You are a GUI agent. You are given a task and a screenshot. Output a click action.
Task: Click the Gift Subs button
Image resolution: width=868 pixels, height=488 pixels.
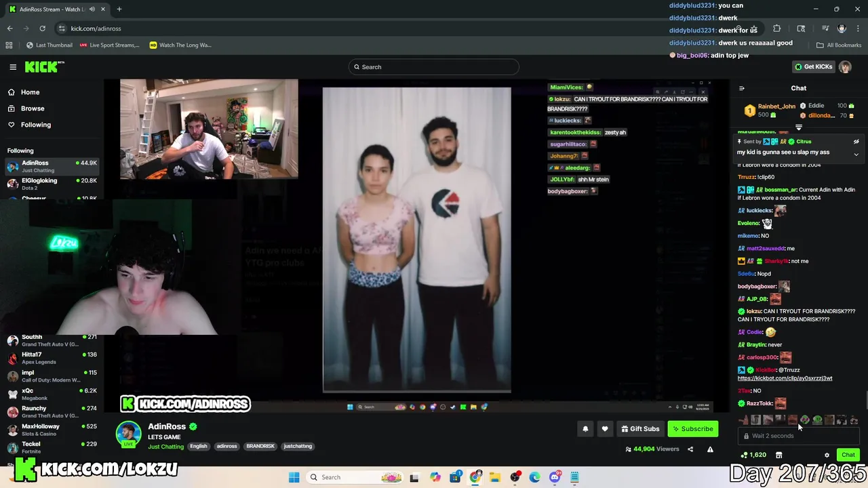[x=640, y=428]
